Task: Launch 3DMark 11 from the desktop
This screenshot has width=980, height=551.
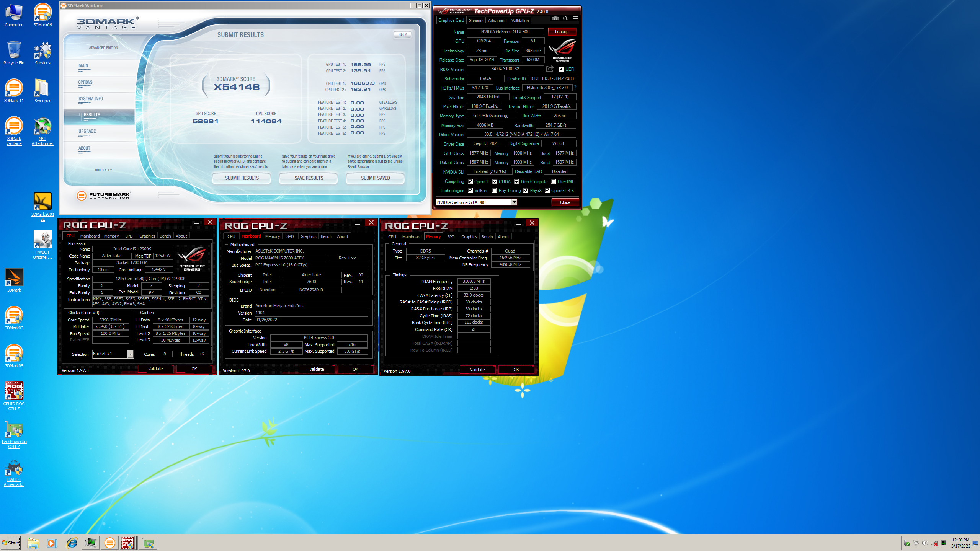Action: coord(14,91)
